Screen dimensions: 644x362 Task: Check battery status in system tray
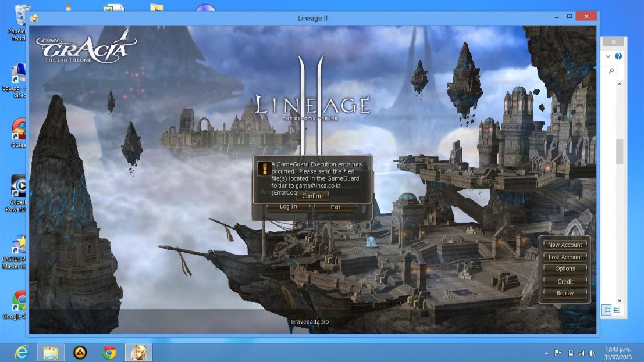pyautogui.click(x=571, y=353)
